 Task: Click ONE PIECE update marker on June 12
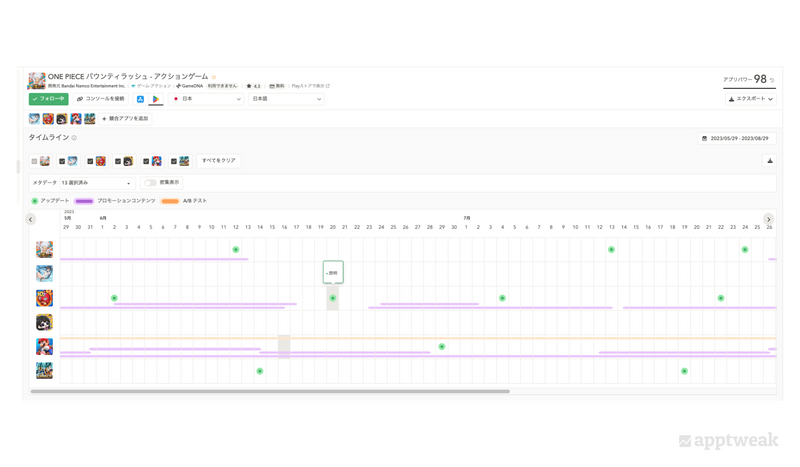click(236, 250)
